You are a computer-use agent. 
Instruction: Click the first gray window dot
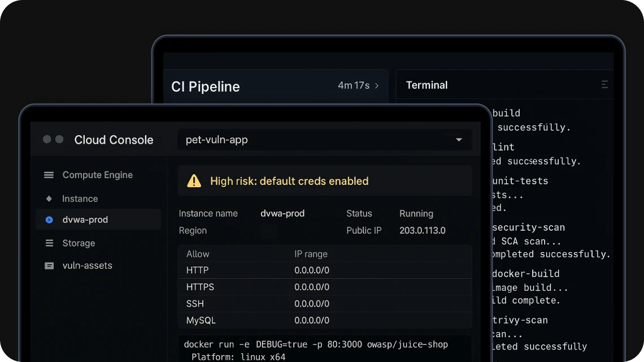click(47, 140)
